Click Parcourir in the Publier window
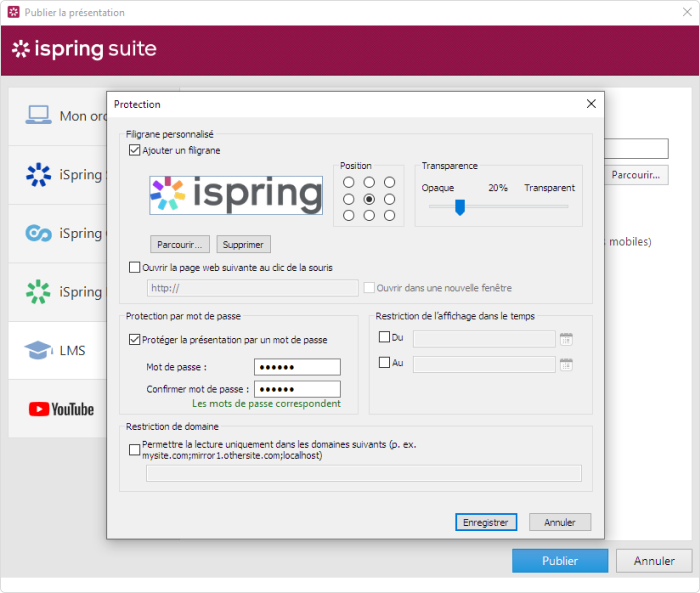Viewport: 700px width, 593px height. (x=636, y=175)
